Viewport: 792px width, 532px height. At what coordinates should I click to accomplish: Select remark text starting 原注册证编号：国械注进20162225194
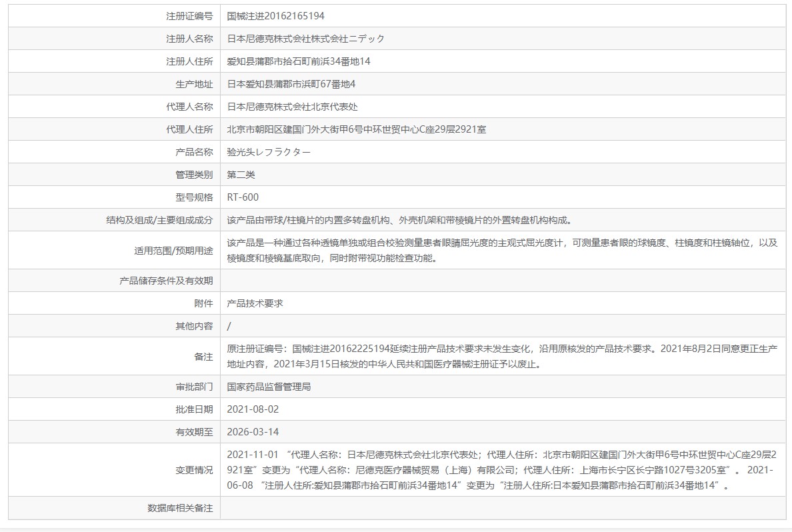click(x=502, y=357)
